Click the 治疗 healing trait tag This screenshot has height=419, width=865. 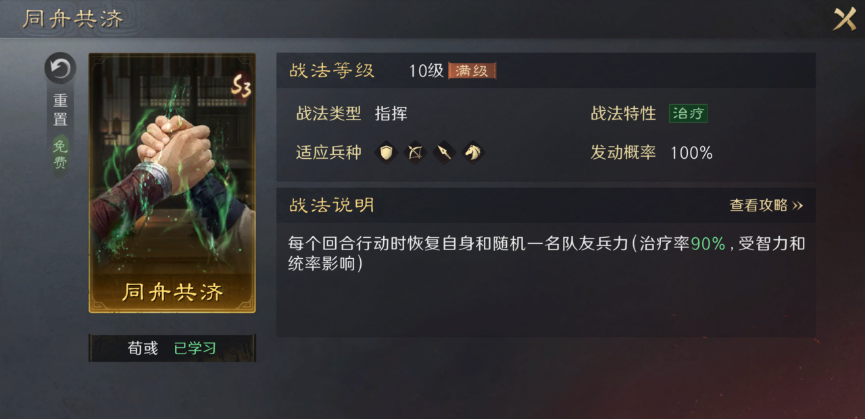click(x=688, y=114)
